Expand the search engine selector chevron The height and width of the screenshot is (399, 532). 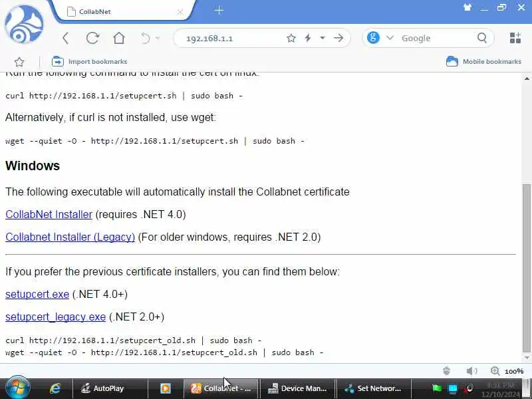click(x=390, y=38)
